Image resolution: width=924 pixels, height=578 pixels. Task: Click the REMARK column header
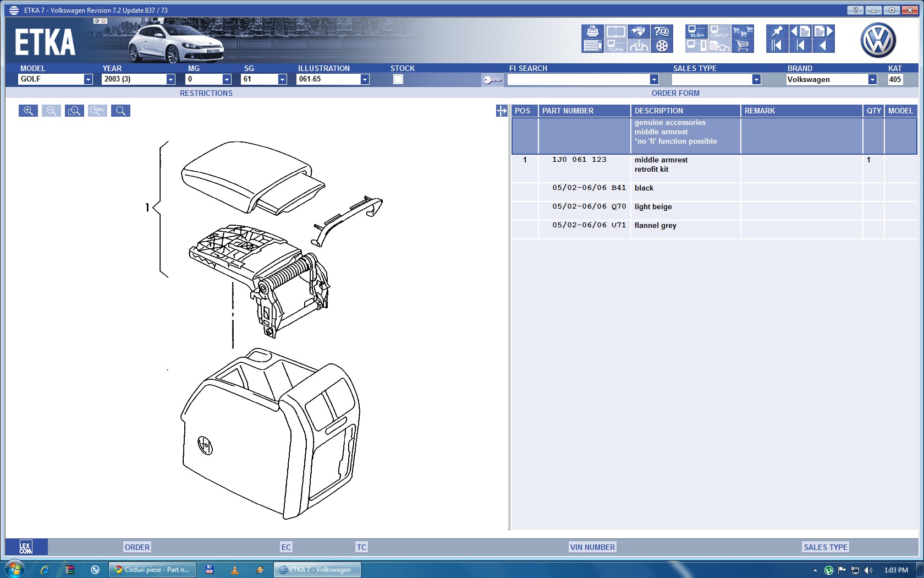pyautogui.click(x=802, y=111)
